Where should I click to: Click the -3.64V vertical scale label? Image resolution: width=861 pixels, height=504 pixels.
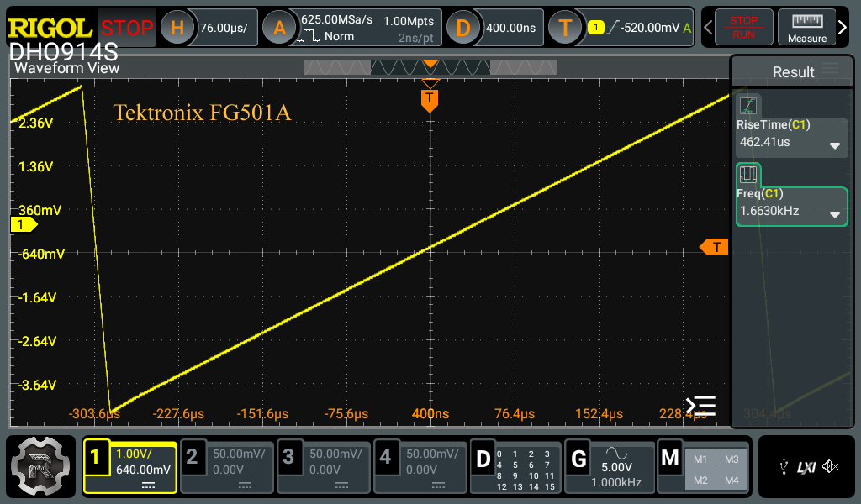[x=37, y=385]
